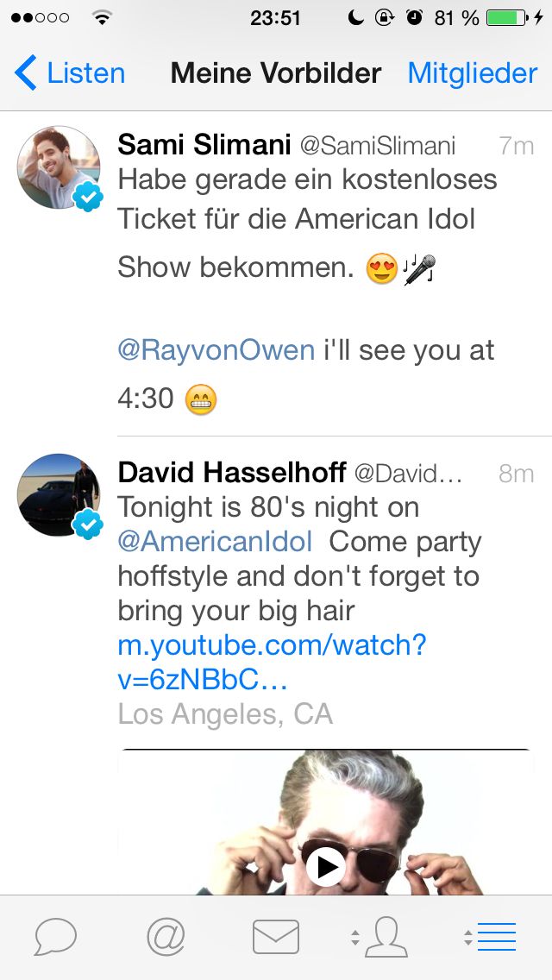Tap Sami Slimani's display name
The height and width of the screenshot is (980, 552).
point(204,145)
